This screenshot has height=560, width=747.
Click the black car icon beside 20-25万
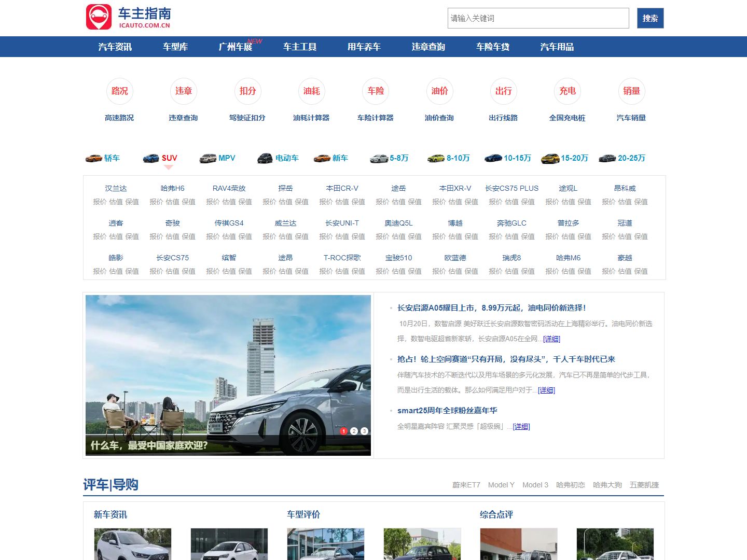point(607,158)
